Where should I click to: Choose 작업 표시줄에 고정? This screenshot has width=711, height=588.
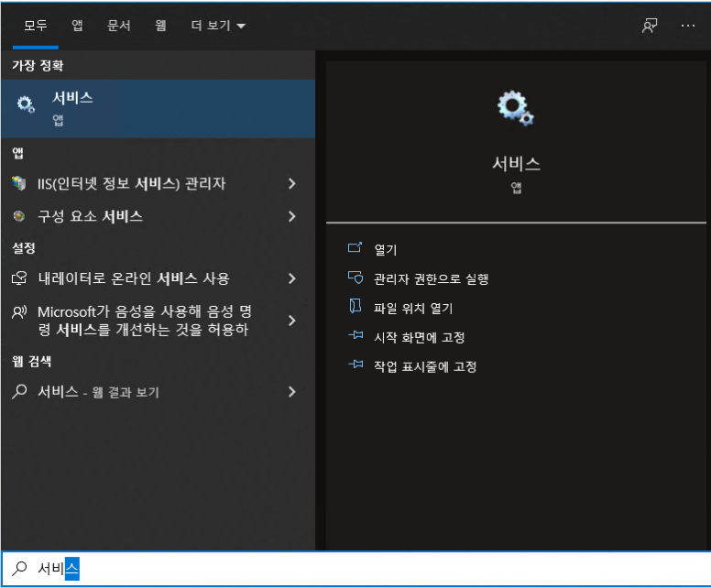(425, 365)
